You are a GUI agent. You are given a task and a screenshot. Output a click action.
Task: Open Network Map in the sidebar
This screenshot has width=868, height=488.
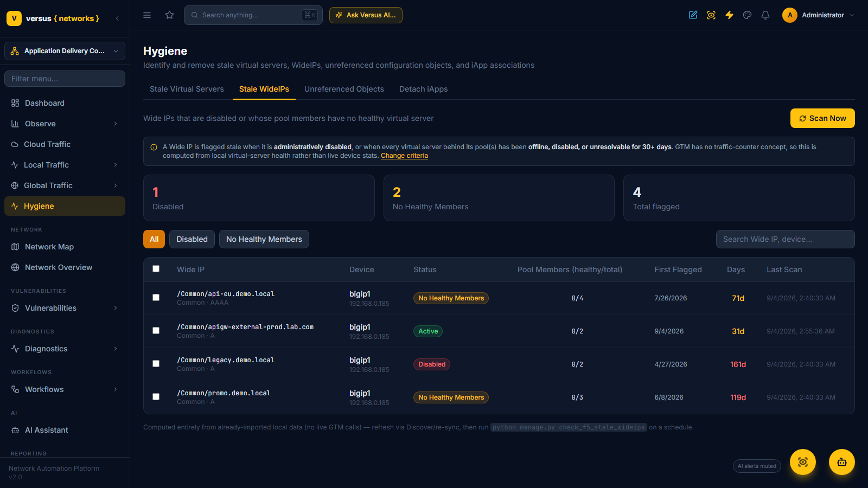click(x=65, y=247)
